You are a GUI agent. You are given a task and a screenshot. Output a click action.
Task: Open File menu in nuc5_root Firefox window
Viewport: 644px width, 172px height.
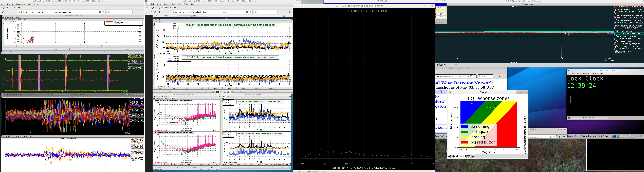click(147, 4)
